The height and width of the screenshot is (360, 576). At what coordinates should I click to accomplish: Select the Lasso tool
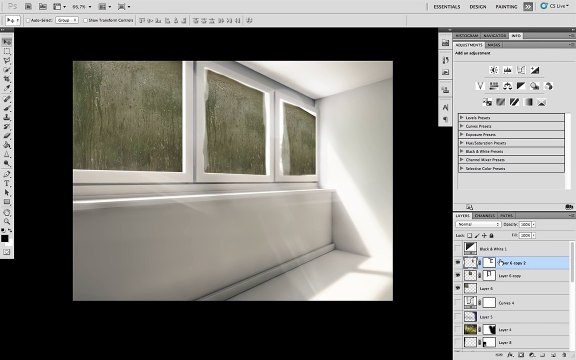[7, 61]
